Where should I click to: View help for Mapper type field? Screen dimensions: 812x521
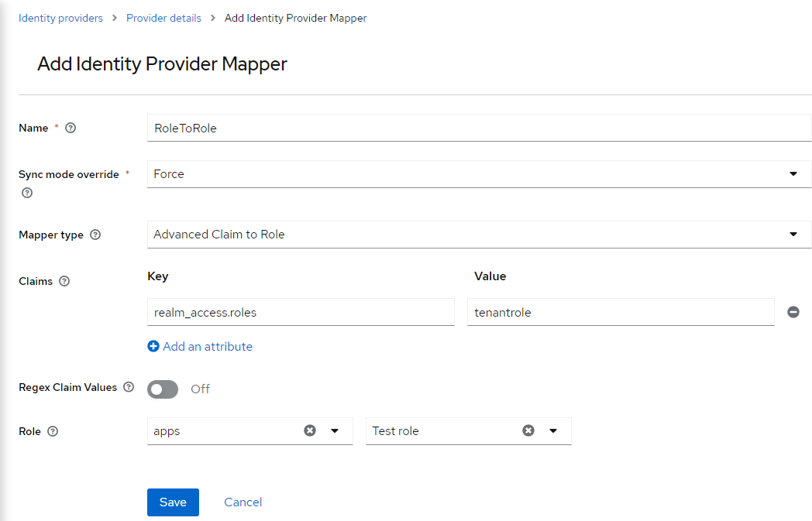(x=96, y=234)
